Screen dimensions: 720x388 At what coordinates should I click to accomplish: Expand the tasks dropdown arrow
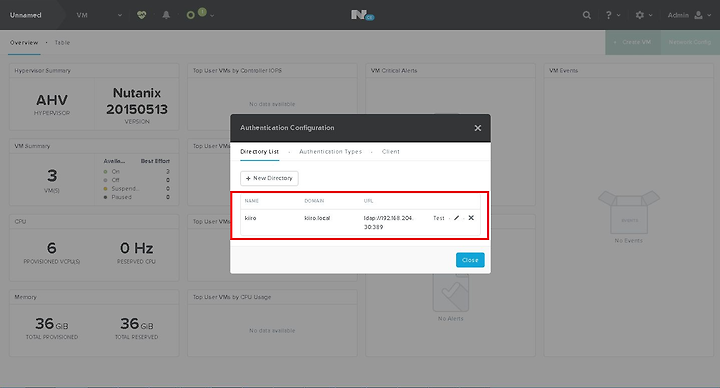click(x=212, y=16)
